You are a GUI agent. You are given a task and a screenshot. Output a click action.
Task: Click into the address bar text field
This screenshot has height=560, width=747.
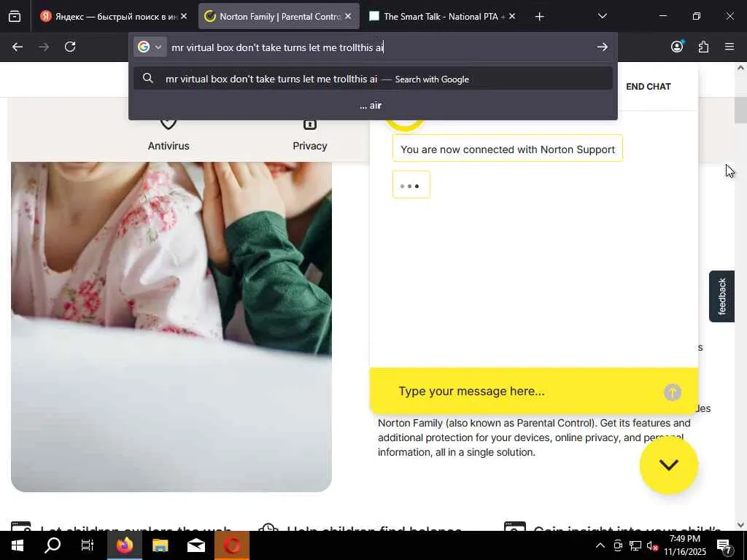pos(379,47)
